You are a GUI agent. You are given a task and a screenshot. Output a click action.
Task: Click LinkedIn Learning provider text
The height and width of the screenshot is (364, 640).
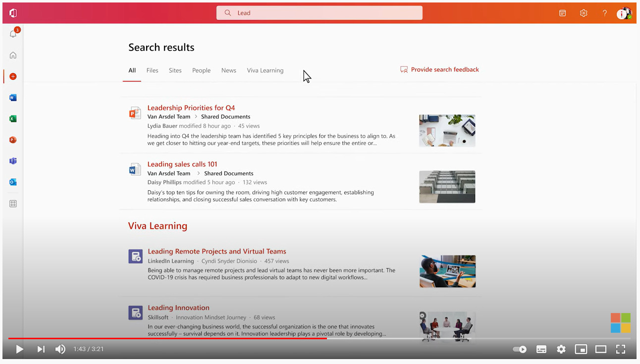[x=171, y=261]
